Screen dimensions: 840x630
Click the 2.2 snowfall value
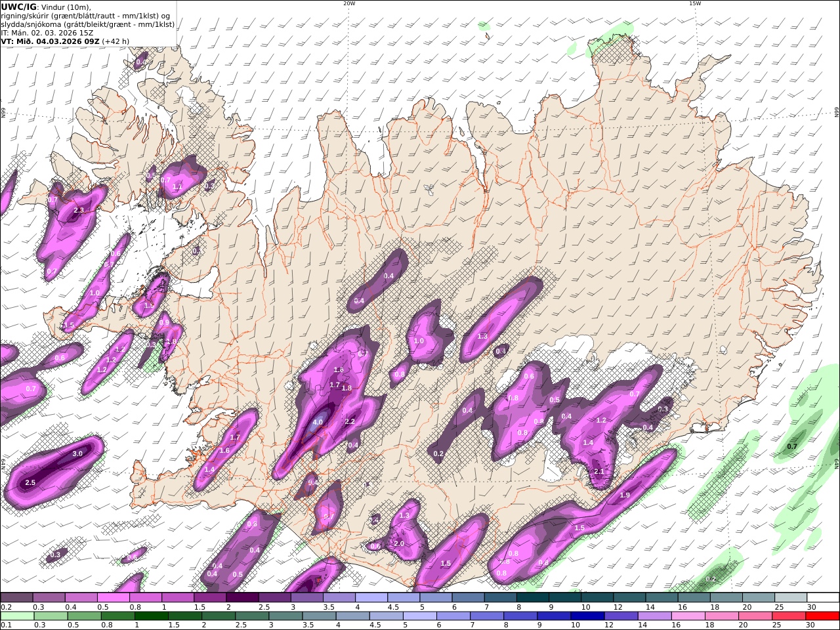(350, 422)
